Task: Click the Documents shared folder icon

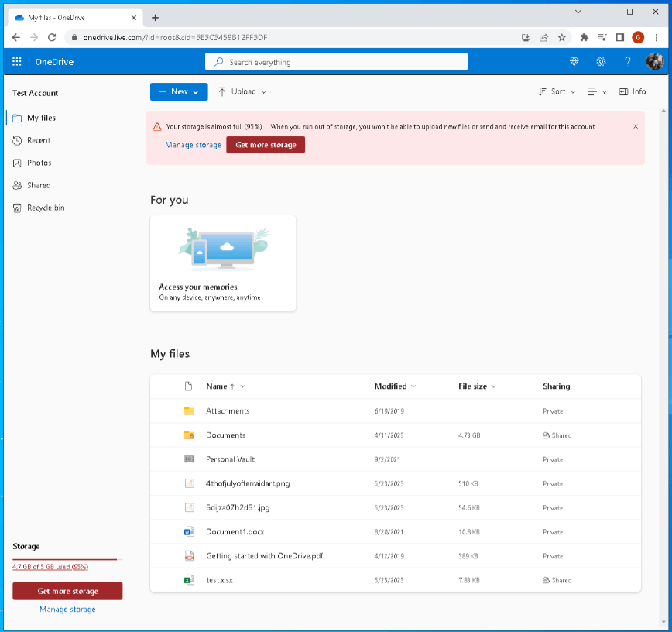Action: tap(189, 434)
